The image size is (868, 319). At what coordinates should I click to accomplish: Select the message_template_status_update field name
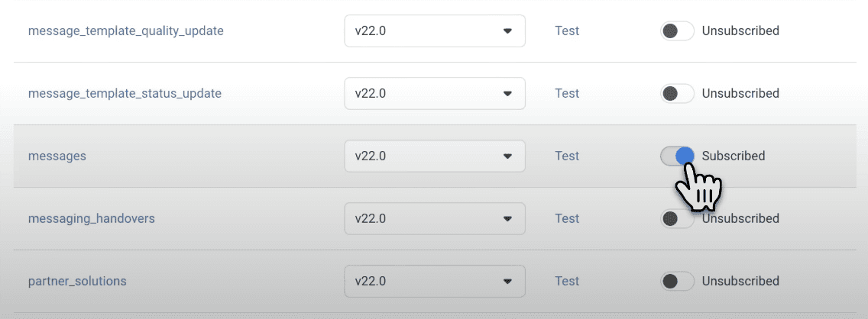click(125, 93)
